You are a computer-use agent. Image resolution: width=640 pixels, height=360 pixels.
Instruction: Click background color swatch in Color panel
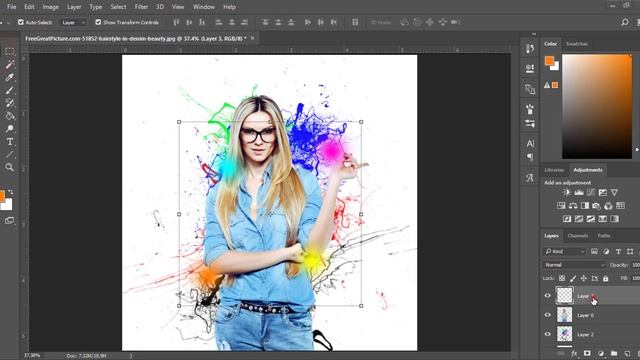pyautogui.click(x=556, y=67)
